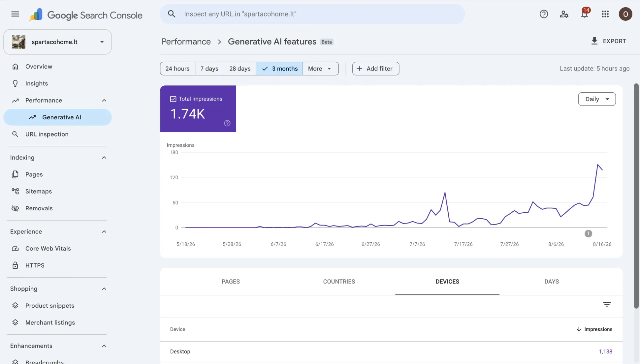
Task: Select the 24 hours date range
Action: (177, 69)
